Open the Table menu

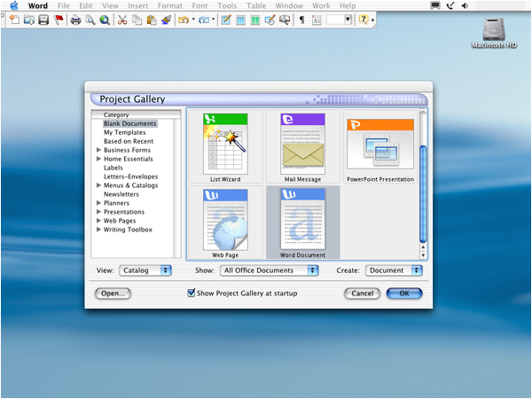[x=256, y=6]
